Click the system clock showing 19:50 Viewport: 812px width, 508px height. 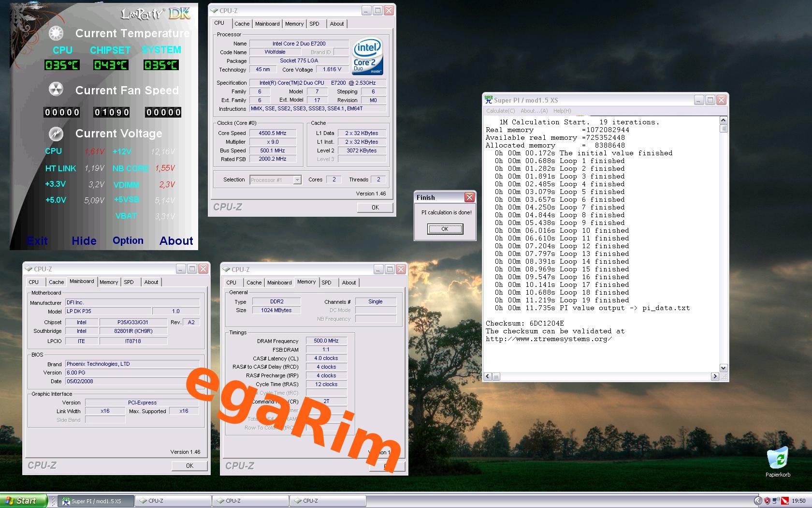tap(798, 501)
